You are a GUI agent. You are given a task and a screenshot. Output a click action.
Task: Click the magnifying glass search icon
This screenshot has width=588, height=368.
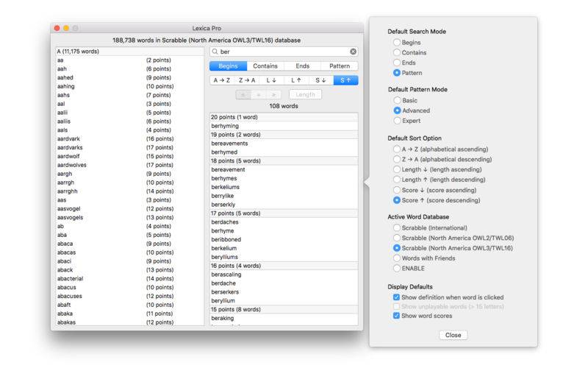pyautogui.click(x=215, y=52)
